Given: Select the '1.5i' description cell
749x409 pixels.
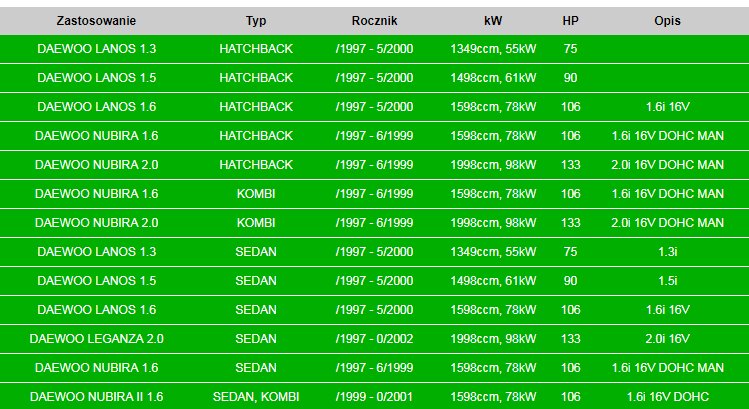Looking at the screenshot, I should tap(667, 281).
